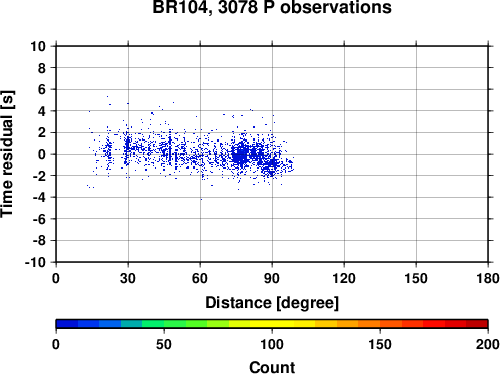Select the y-axis tick label "-6"
The width and height of the screenshot is (500, 374).
39,219
